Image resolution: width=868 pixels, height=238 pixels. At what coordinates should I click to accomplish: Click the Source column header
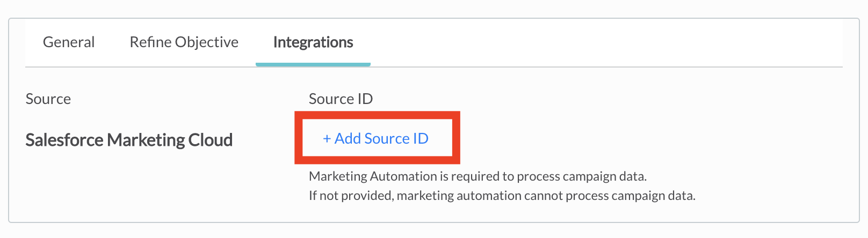(48, 99)
